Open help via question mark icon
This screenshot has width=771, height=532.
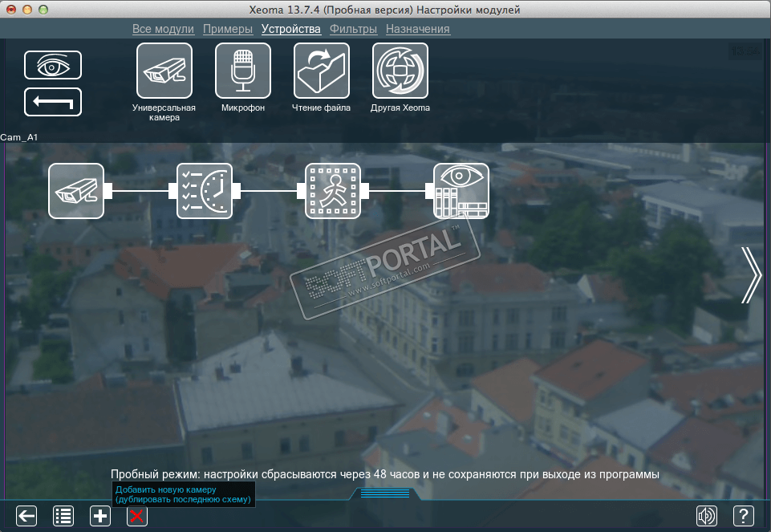pyautogui.click(x=744, y=516)
